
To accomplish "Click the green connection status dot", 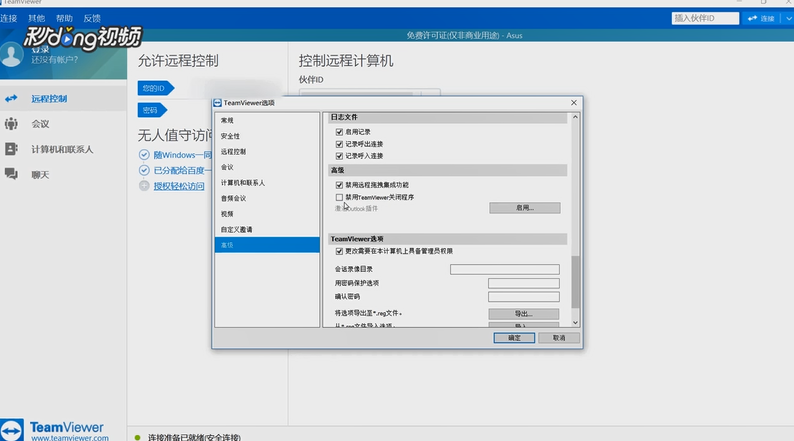I will click(138, 437).
